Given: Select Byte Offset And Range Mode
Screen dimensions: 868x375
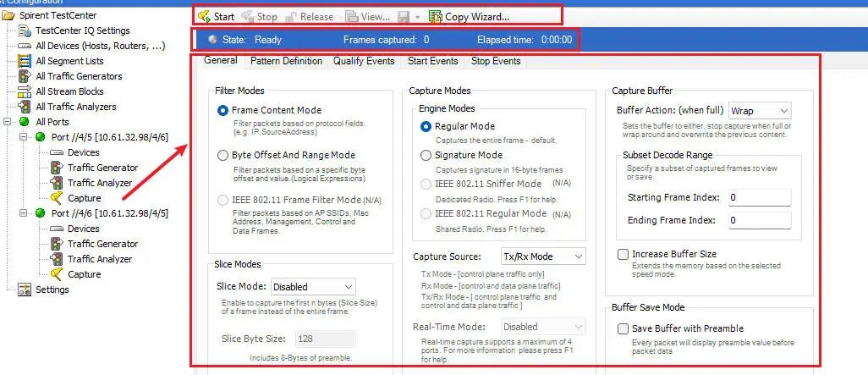Looking at the screenshot, I should 223,155.
